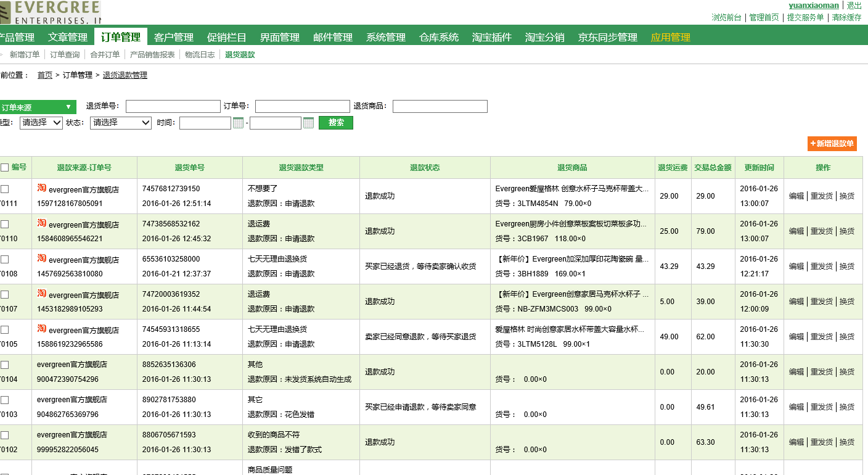The width and height of the screenshot is (868, 475).
Task: Check the row for return number 65536103258000
Action: point(4,260)
